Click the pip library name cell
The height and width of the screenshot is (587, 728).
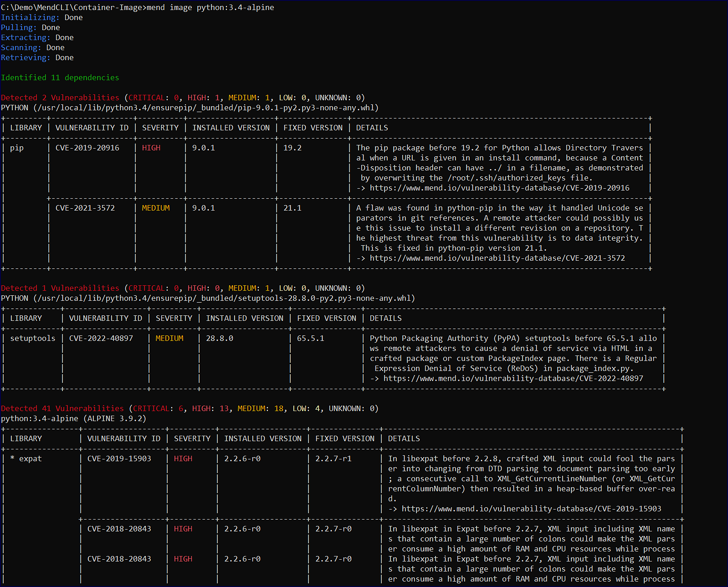[x=17, y=148]
